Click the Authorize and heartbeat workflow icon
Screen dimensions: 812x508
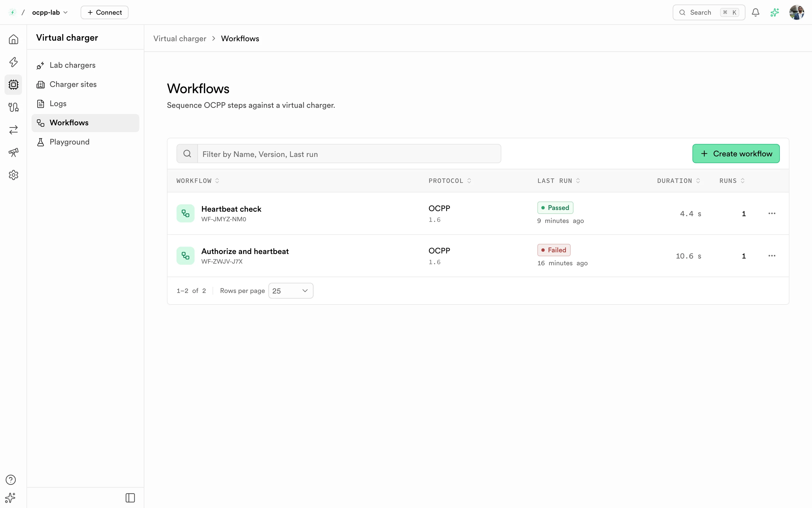tap(186, 256)
